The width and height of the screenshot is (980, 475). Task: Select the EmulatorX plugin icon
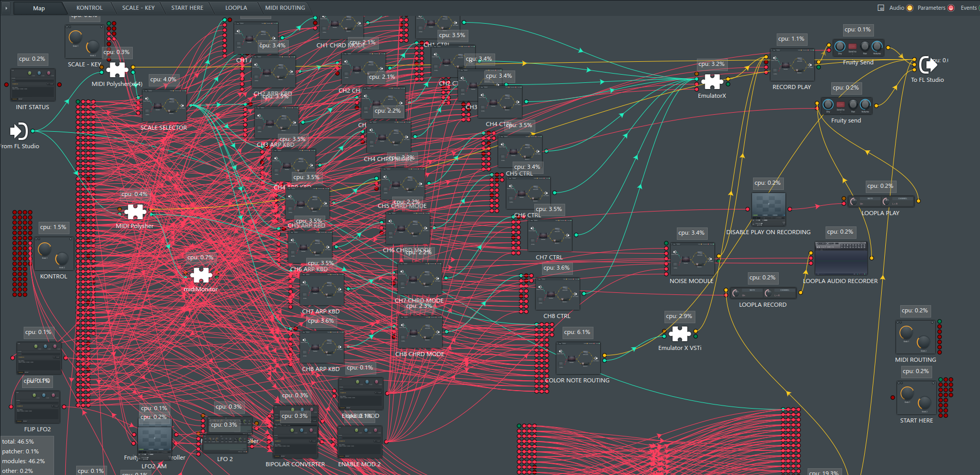pos(712,81)
